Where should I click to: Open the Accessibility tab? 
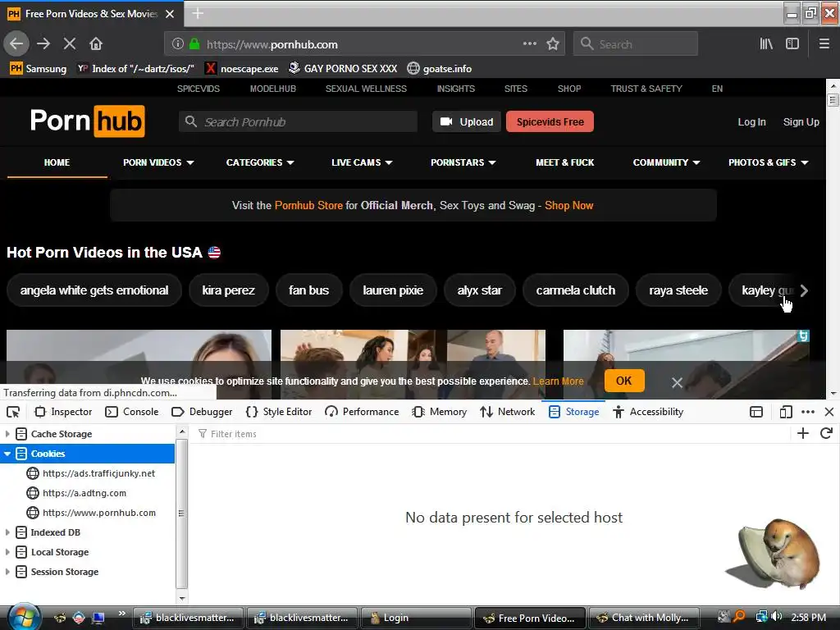tap(648, 412)
